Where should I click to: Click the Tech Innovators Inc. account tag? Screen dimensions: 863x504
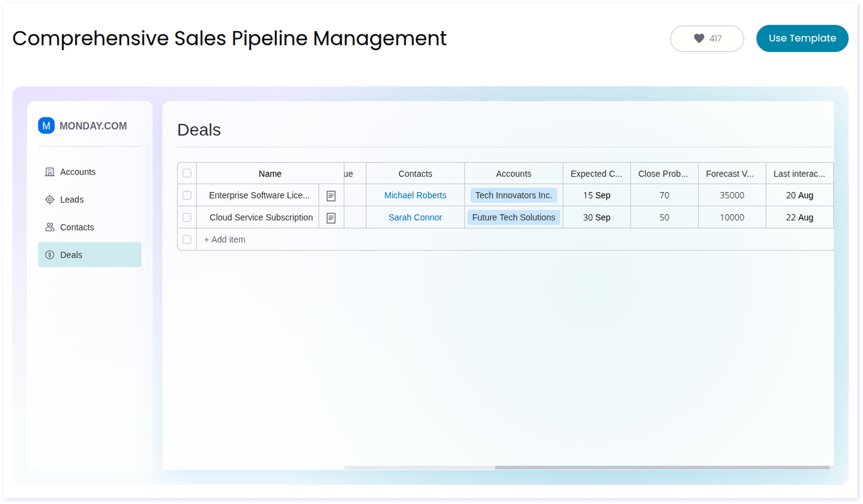point(514,195)
